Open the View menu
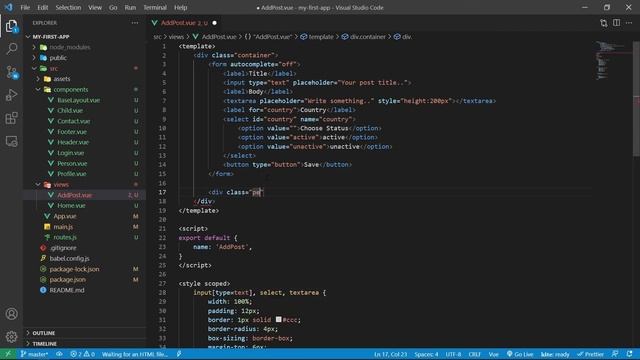This screenshot has height=360, width=640. click(x=95, y=7)
